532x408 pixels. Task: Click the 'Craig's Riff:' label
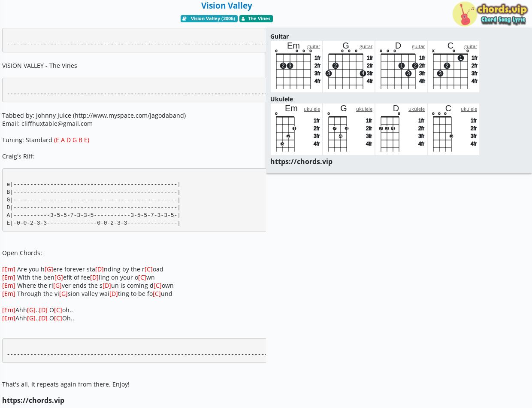[18, 156]
